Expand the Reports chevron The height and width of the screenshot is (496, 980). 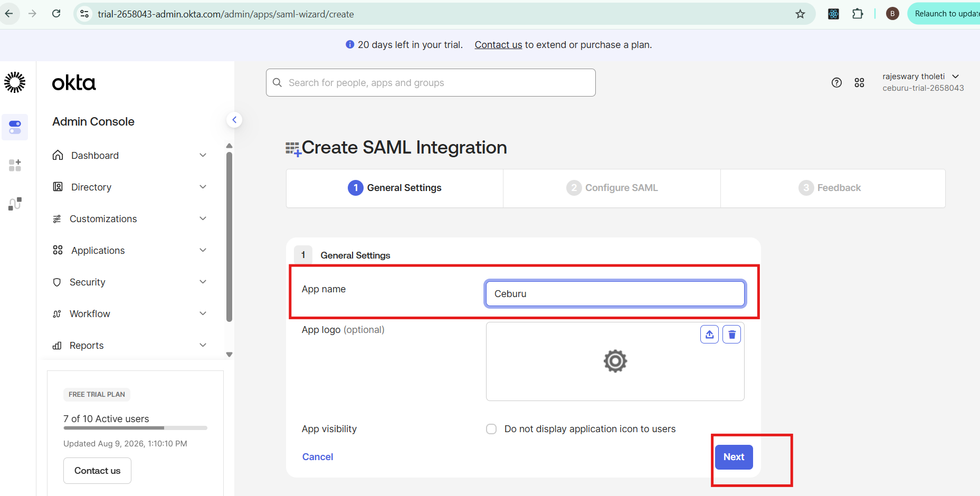coord(203,345)
